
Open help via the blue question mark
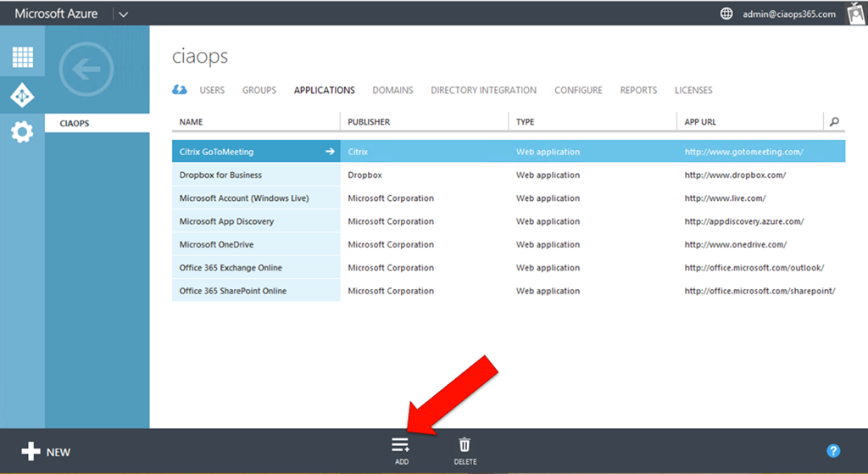click(x=833, y=451)
